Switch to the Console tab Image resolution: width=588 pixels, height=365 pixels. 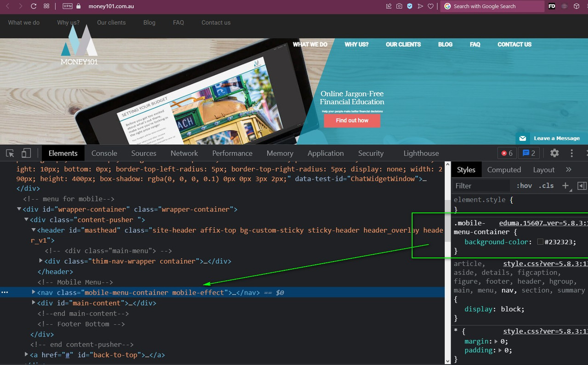[x=104, y=153]
